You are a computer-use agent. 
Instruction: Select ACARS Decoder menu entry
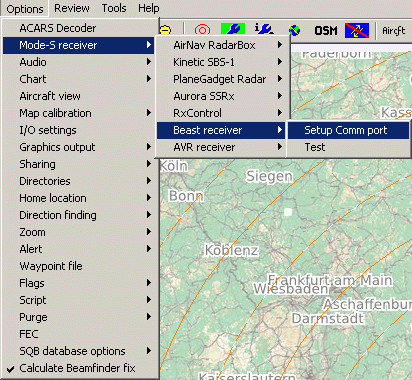tap(79, 28)
